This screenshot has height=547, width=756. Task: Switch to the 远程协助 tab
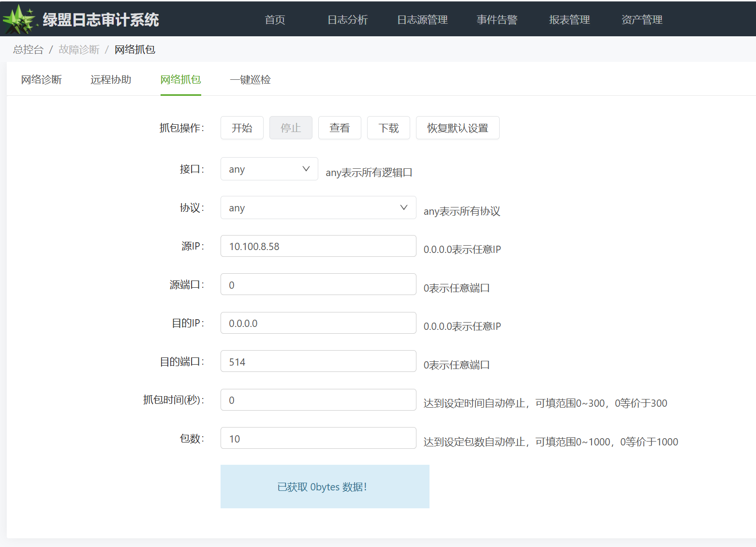pos(111,80)
